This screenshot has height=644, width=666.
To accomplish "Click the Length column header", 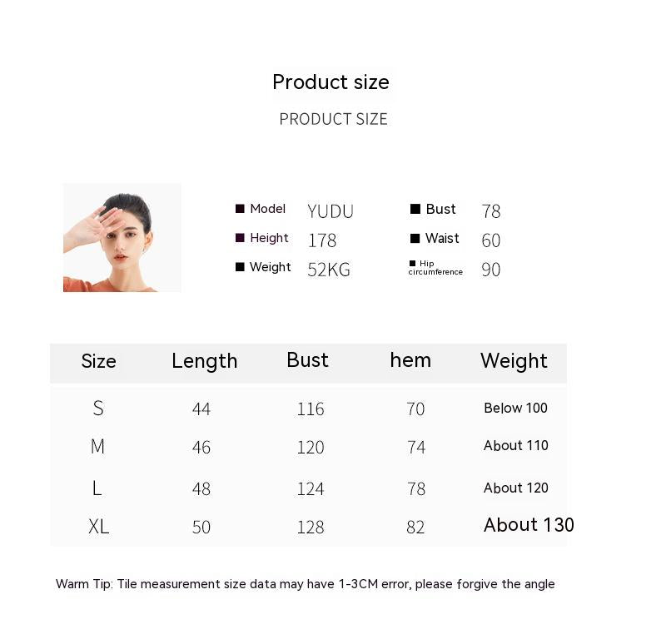I will point(204,361).
